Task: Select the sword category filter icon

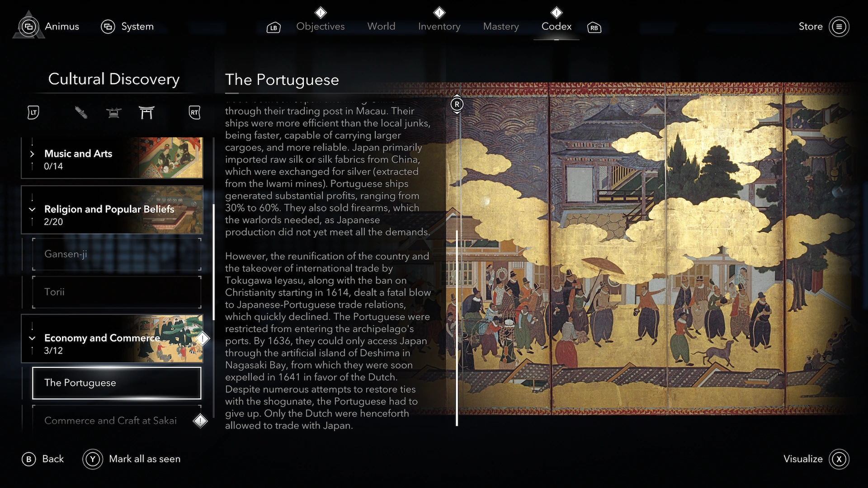Action: point(81,112)
